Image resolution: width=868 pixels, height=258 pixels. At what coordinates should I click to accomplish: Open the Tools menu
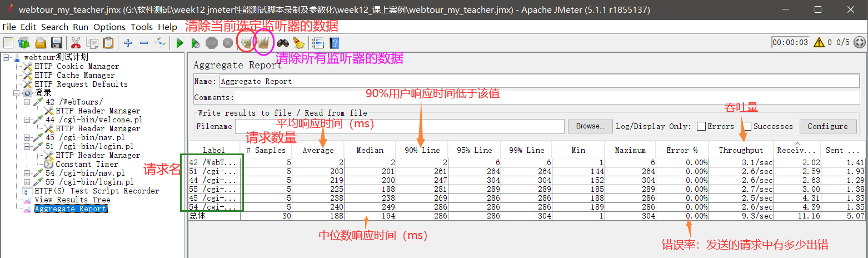pos(142,27)
